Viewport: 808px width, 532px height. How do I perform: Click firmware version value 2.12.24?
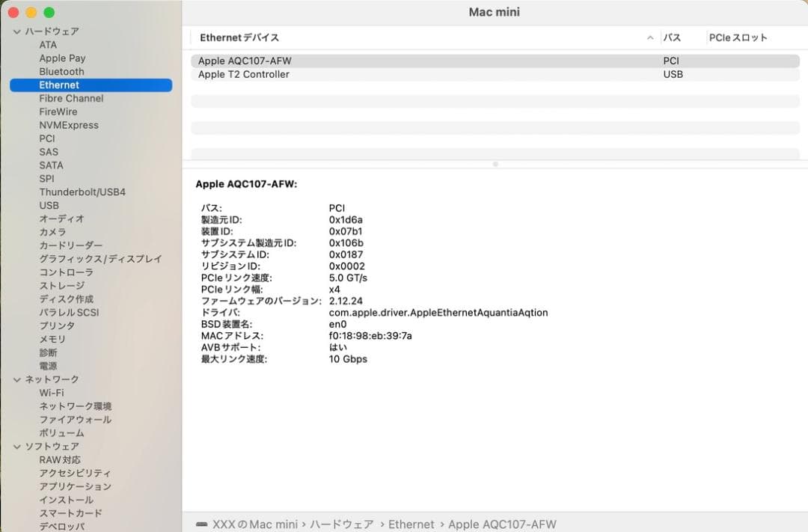(346, 301)
